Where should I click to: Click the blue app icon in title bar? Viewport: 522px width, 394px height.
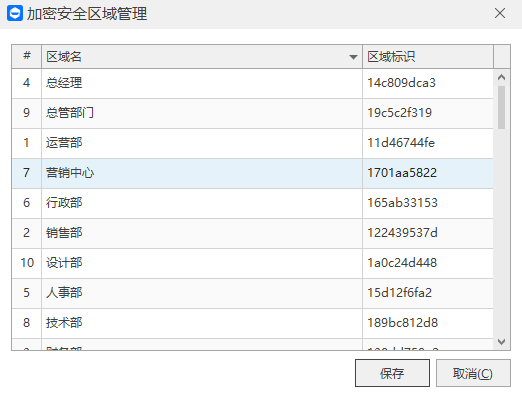(15, 13)
